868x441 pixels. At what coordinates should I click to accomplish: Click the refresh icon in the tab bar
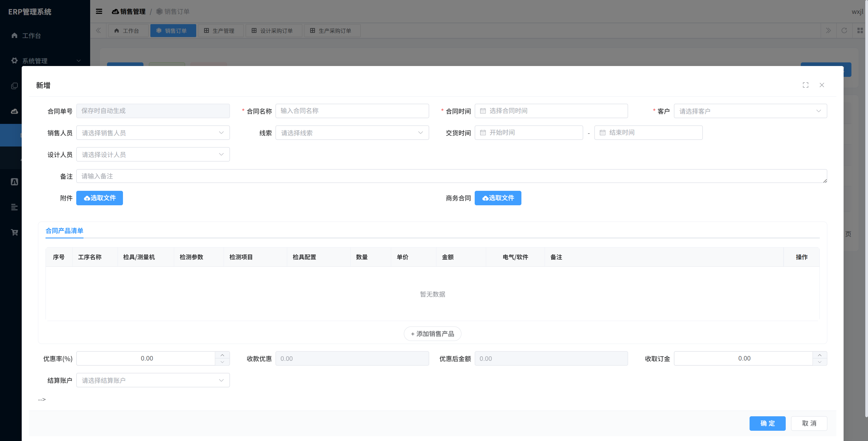click(x=844, y=31)
